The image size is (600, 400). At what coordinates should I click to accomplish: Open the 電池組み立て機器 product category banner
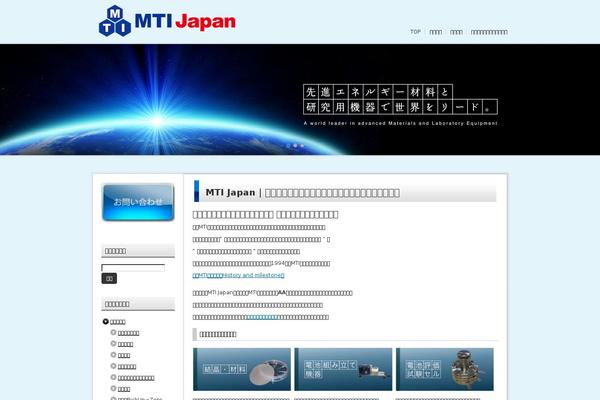coord(343,369)
